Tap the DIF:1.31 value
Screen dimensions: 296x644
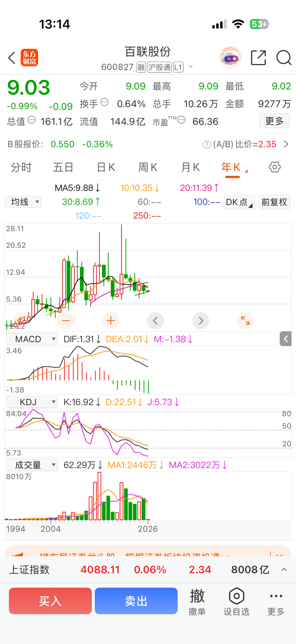coord(82,339)
